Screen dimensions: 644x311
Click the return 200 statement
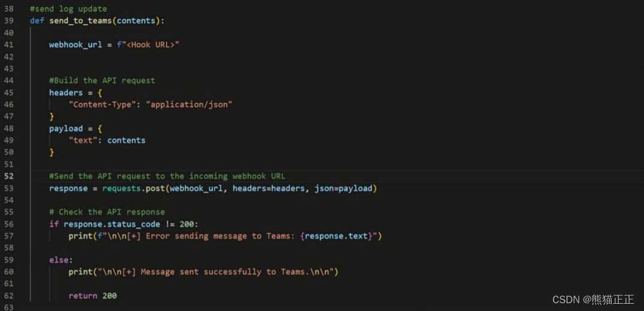(x=92, y=296)
